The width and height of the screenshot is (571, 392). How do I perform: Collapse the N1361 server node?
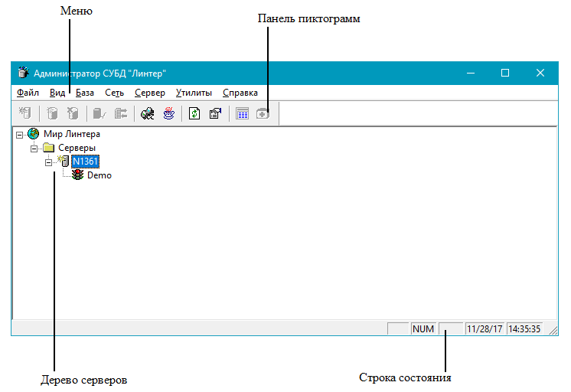pos(49,162)
